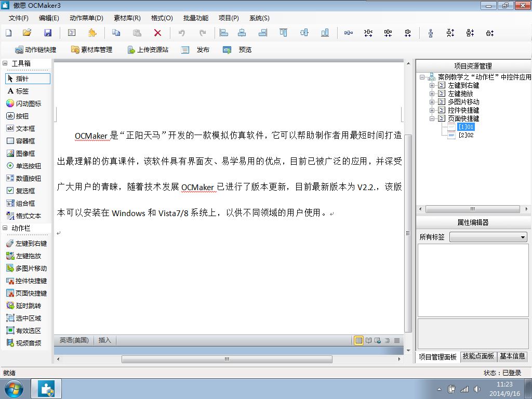The height and width of the screenshot is (399, 532).
Task: Choose Selected Area action (选中区域)
Action: tap(24, 318)
